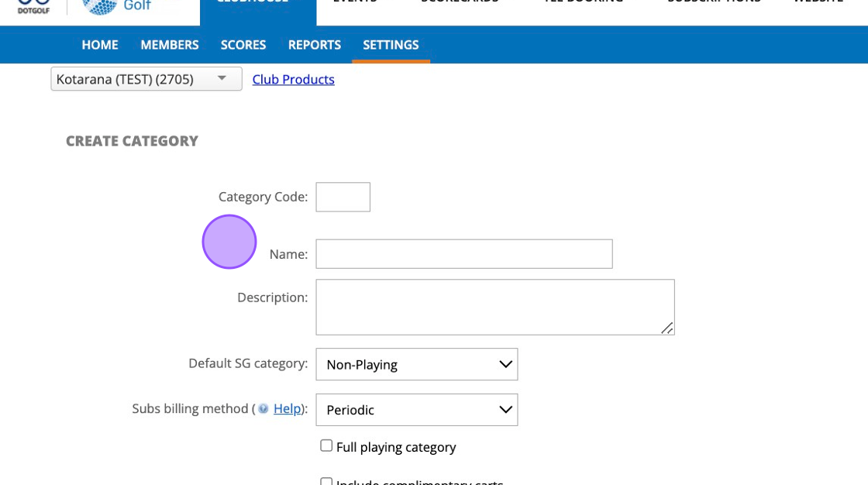Open the Club Products link

click(x=293, y=80)
